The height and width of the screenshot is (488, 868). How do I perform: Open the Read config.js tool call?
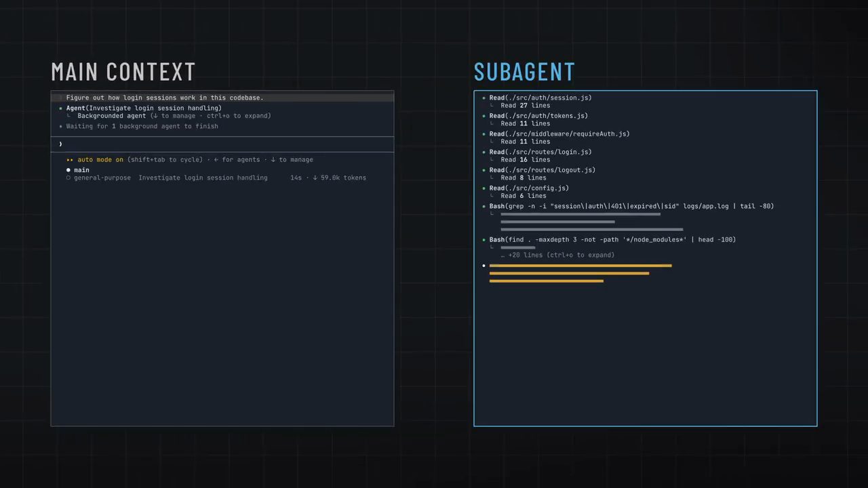click(x=529, y=188)
